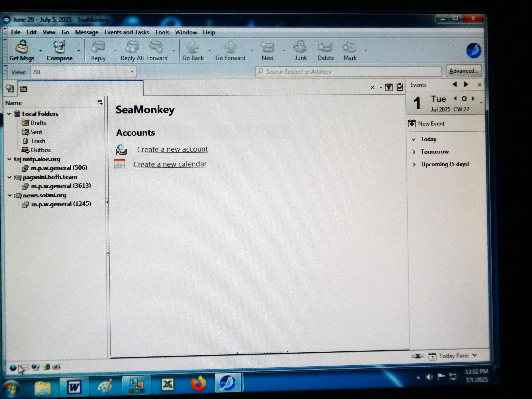Toggle the Today Pane button

449,356
